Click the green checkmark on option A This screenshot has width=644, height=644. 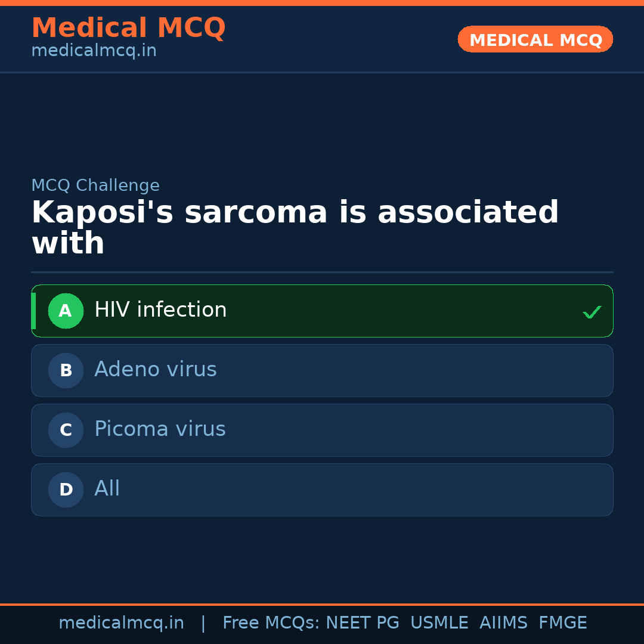point(592,312)
